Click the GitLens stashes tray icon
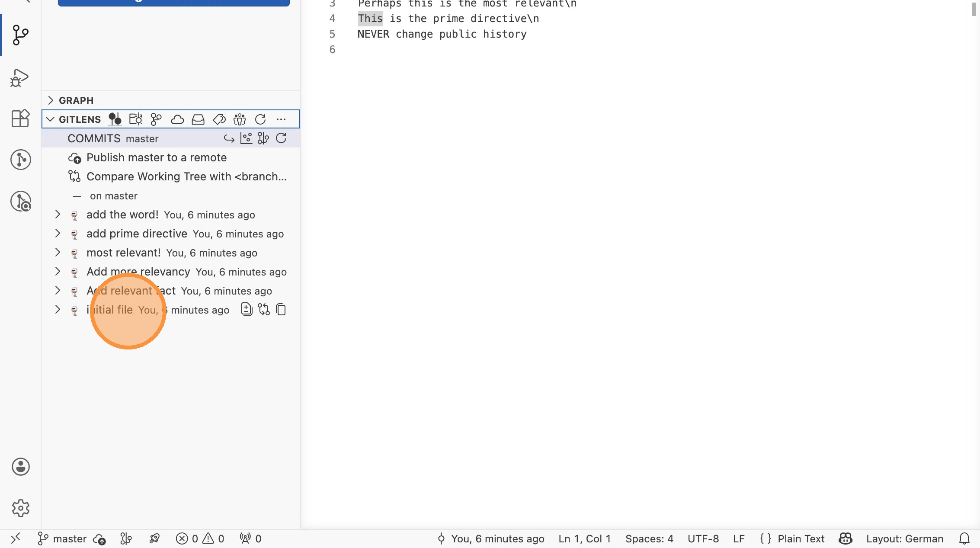980x548 pixels. tap(198, 119)
